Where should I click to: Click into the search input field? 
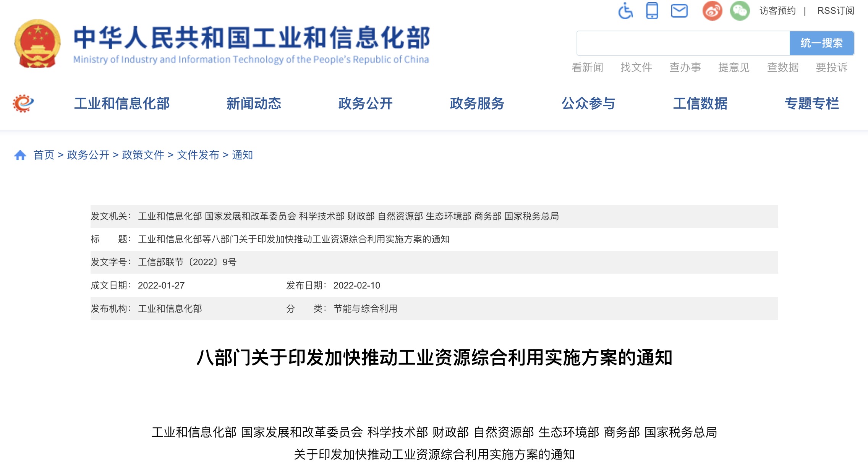(x=683, y=43)
